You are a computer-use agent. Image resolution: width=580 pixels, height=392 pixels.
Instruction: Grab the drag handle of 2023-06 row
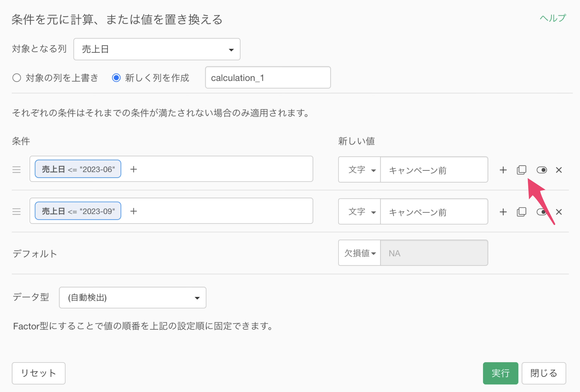(x=17, y=170)
